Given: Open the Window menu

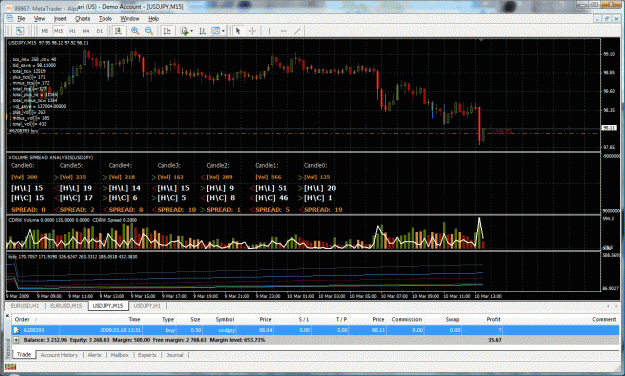Looking at the screenshot, I should tap(130, 19).
